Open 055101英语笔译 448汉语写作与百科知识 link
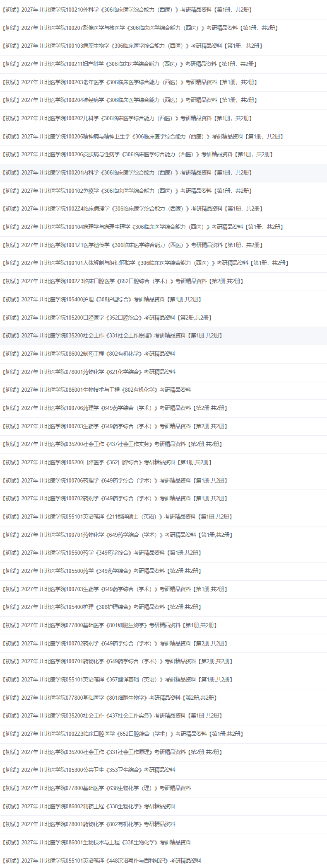Image resolution: width=327 pixels, height=868 pixels. 102,861
